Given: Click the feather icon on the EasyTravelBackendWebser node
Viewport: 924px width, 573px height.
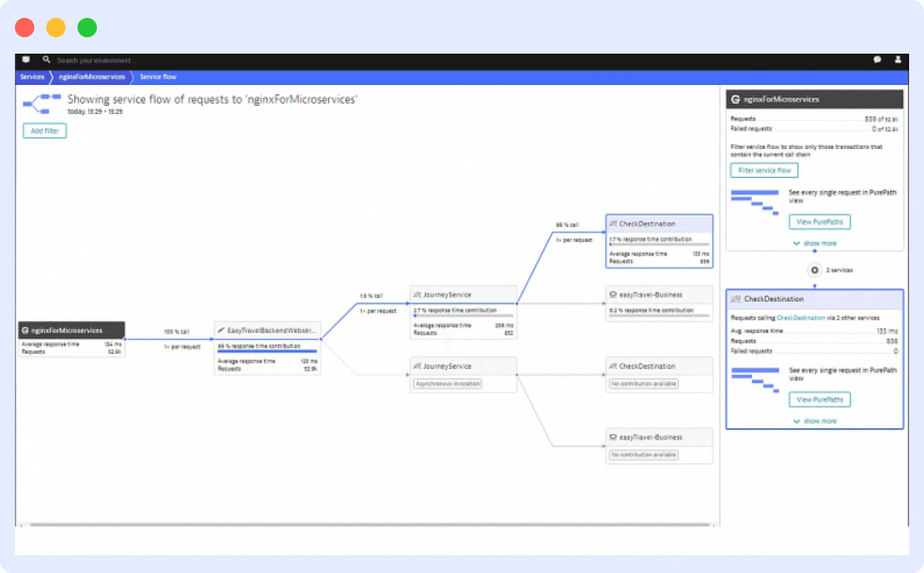Looking at the screenshot, I should click(221, 329).
